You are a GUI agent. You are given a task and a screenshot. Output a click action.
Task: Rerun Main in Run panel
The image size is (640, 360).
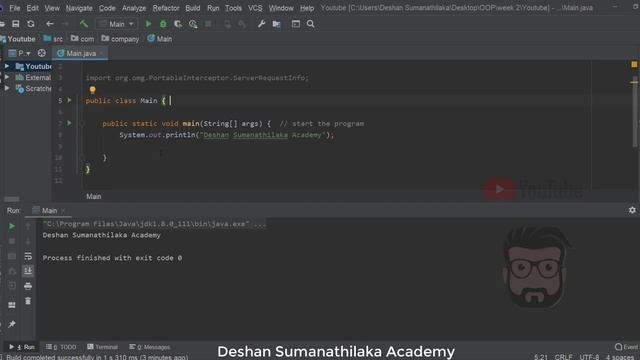pyautogui.click(x=12, y=226)
